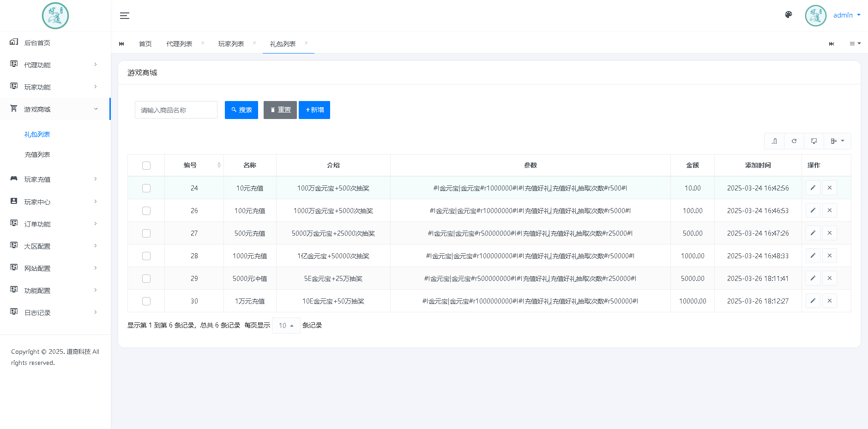Expand the 玩家功能 sidebar menu
Image resolution: width=868 pixels, height=429 pixels.
click(55, 87)
